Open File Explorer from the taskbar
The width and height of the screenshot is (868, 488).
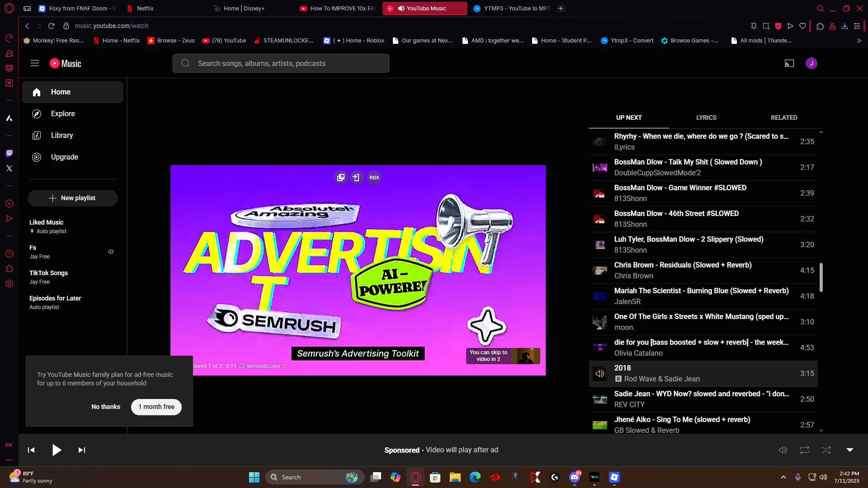tap(455, 477)
